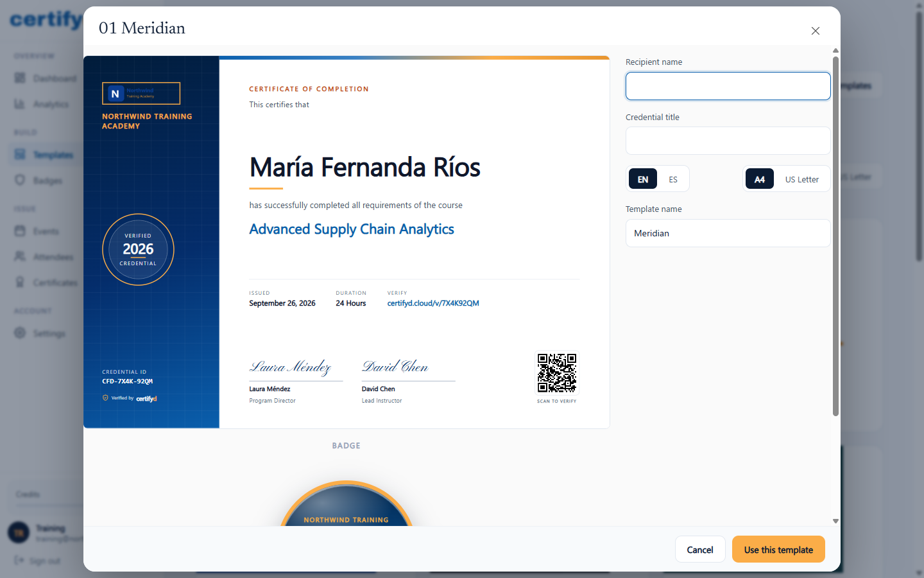Click Use this template button
Screen dimensions: 924x578
[778, 549]
